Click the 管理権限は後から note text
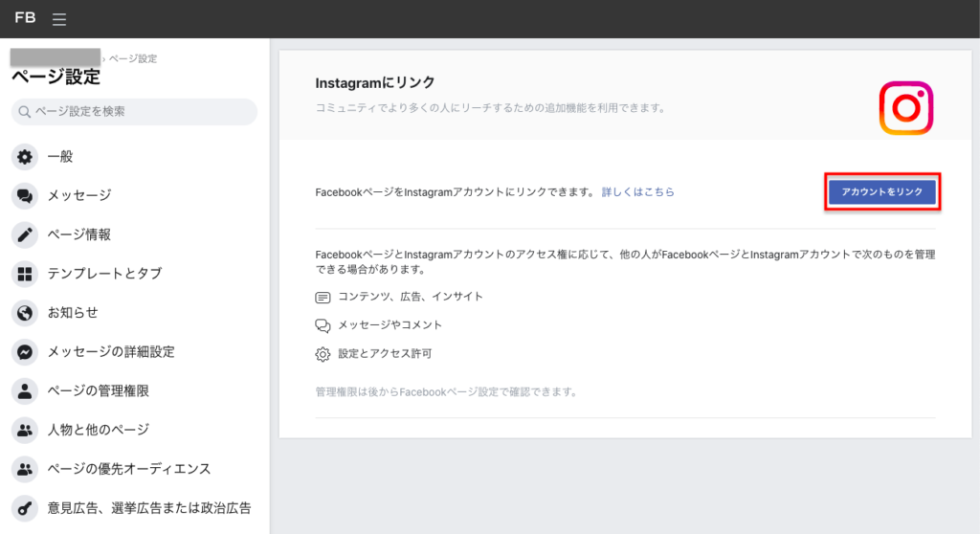The width and height of the screenshot is (980, 534). click(x=447, y=392)
